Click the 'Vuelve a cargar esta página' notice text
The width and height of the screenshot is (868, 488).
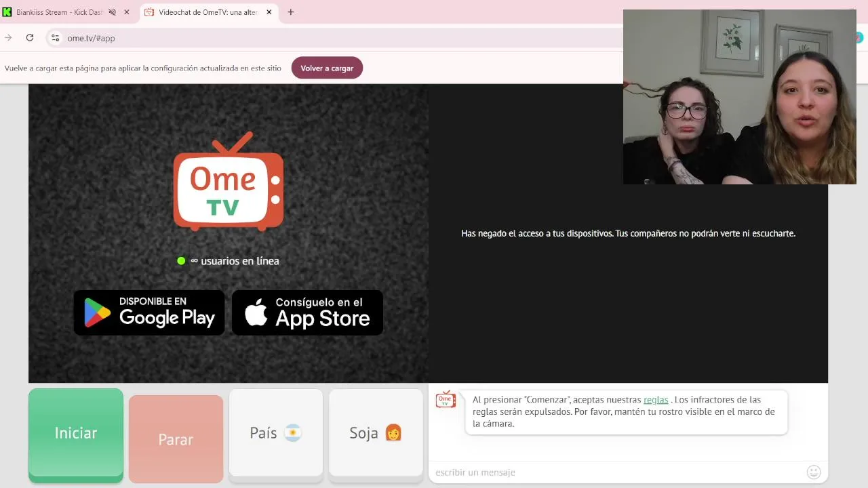point(143,68)
